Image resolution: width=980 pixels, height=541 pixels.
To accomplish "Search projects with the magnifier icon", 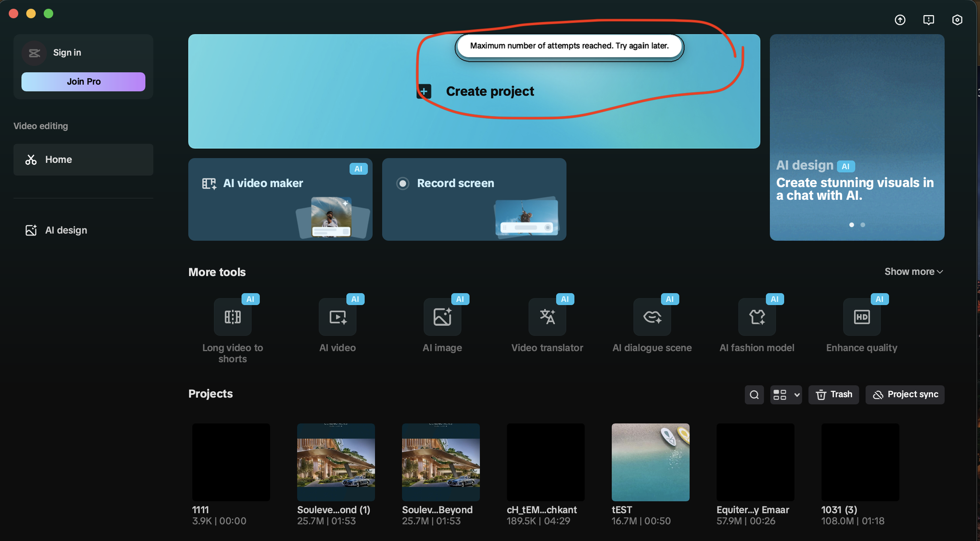I will click(754, 395).
